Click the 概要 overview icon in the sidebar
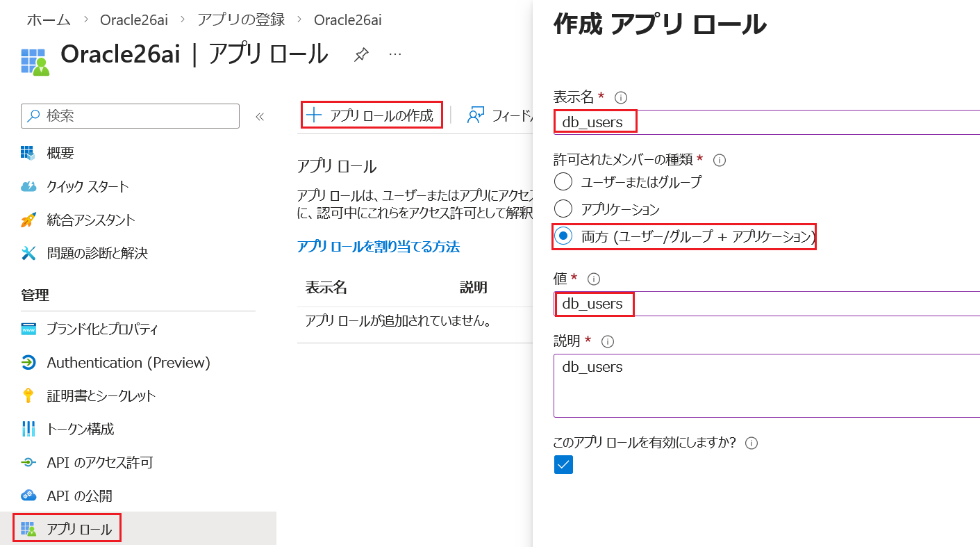The image size is (980, 547). coord(28,153)
